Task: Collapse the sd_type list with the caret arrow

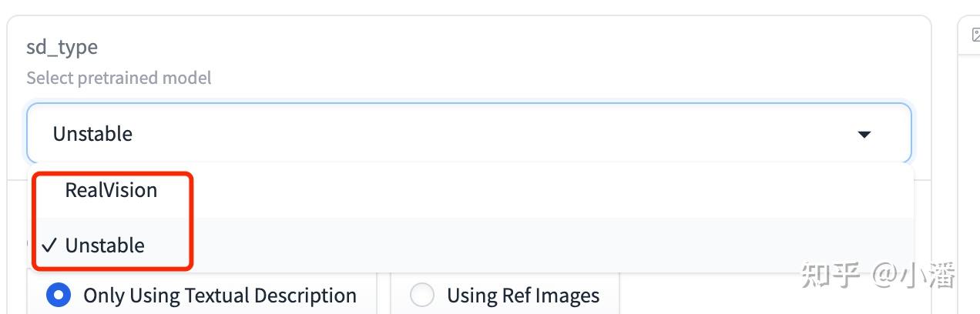Action: 864,135
